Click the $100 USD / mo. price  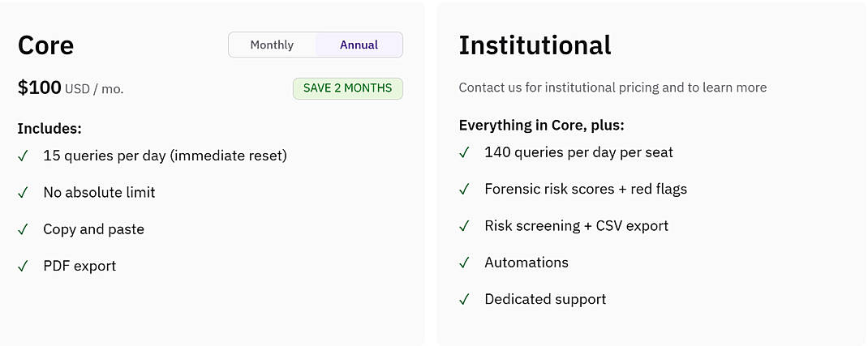pos(71,88)
